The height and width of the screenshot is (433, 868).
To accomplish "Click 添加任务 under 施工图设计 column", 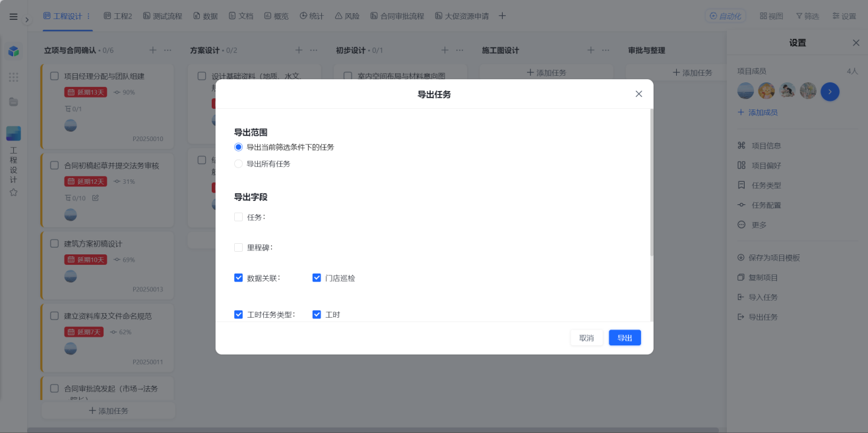I will (546, 72).
